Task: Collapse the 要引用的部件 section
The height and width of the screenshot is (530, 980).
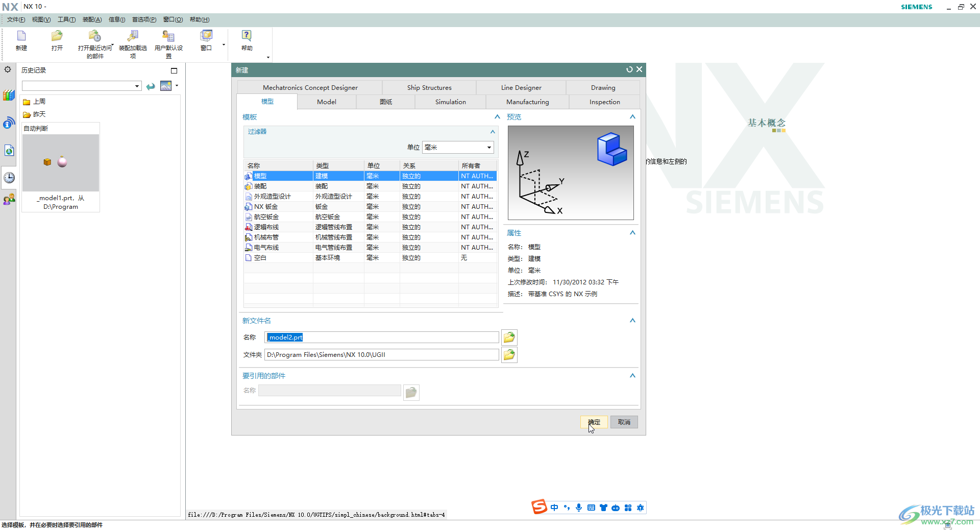Action: (632, 376)
